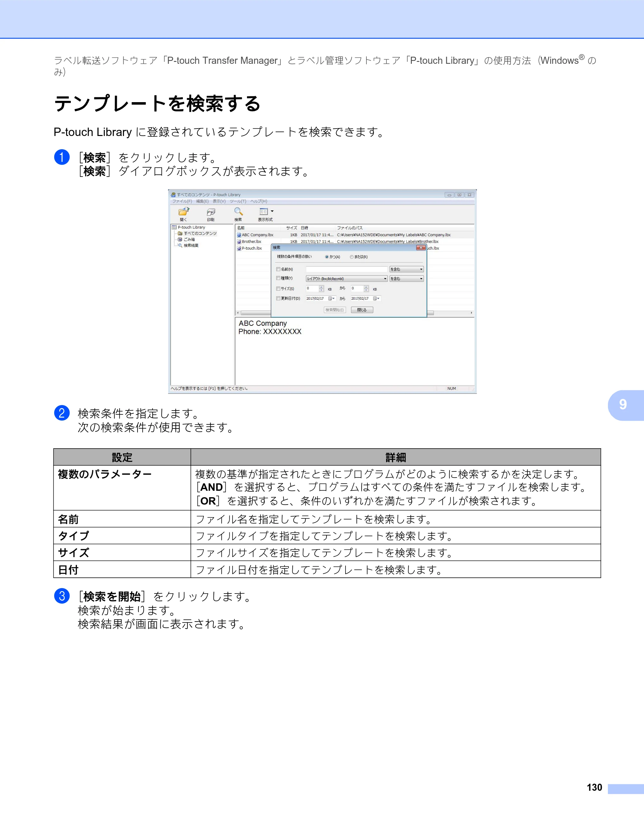Click the 日時 column header
The width and height of the screenshot is (644, 832).
pyautogui.click(x=317, y=228)
